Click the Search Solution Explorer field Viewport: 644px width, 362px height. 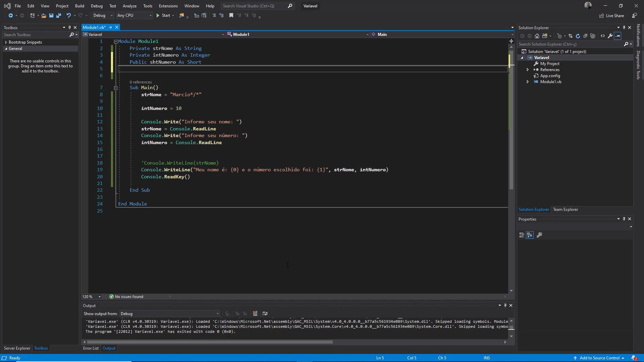coord(570,44)
